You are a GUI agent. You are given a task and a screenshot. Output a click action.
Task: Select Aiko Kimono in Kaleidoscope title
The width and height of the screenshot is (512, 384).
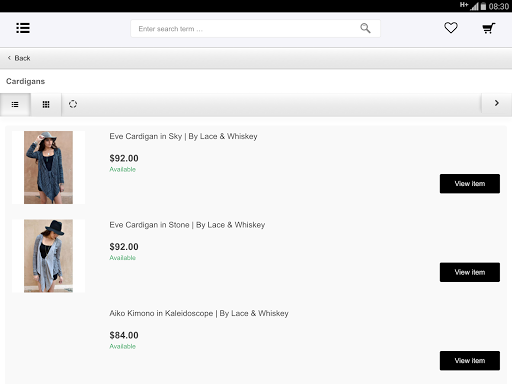199,313
